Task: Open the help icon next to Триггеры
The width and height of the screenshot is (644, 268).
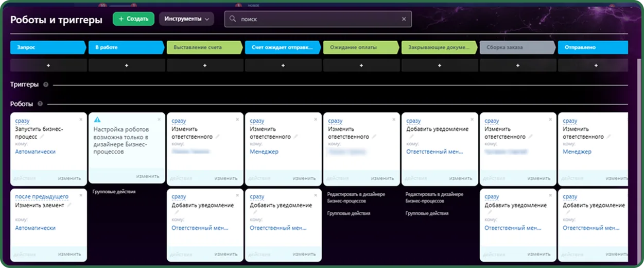Action: pyautogui.click(x=46, y=85)
